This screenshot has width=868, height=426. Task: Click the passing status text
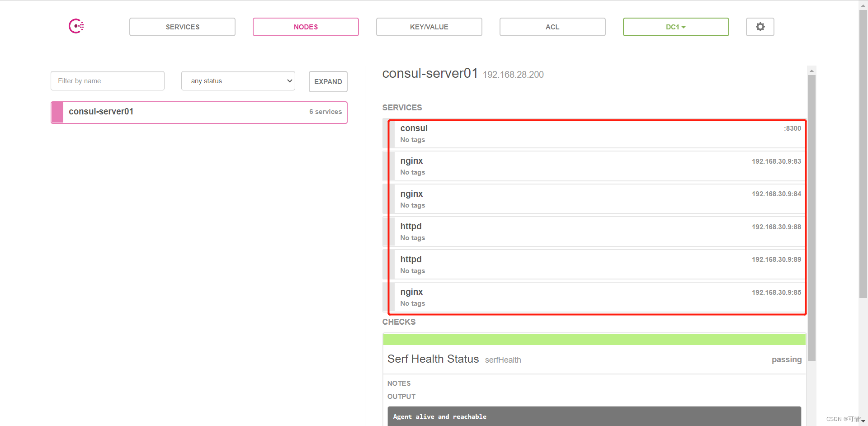click(x=787, y=360)
